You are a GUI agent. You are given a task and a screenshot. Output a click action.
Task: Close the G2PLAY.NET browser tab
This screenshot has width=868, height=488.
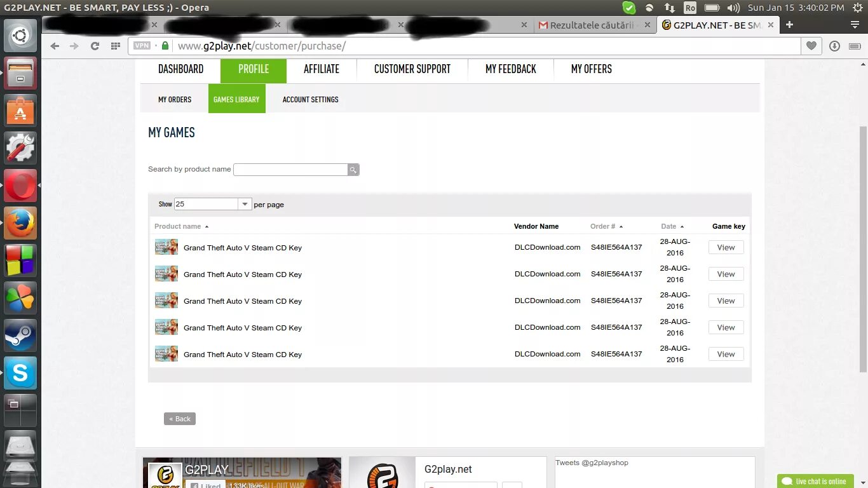(x=770, y=25)
